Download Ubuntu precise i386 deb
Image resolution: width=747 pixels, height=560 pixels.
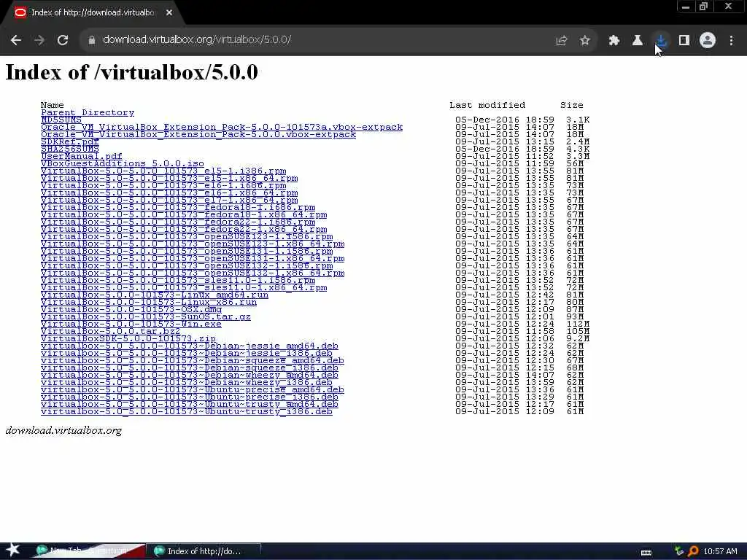point(190,397)
